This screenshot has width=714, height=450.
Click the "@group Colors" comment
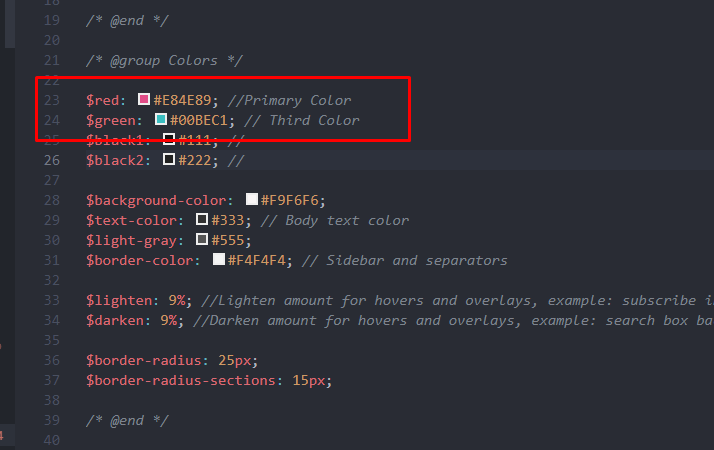click(x=164, y=61)
